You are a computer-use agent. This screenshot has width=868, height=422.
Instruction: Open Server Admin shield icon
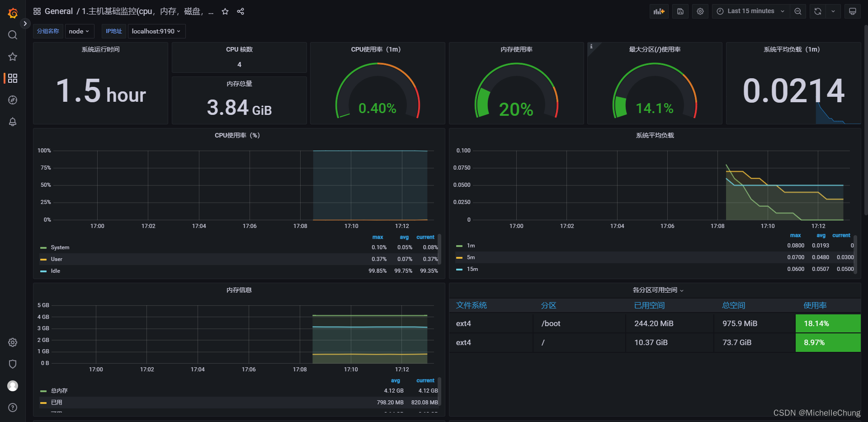pyautogui.click(x=13, y=364)
